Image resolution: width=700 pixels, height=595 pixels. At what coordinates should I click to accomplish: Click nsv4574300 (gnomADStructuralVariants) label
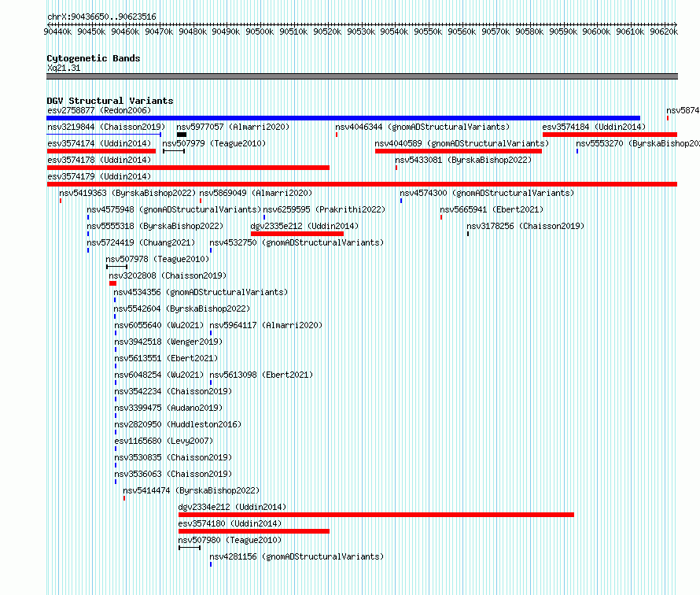[487, 193]
